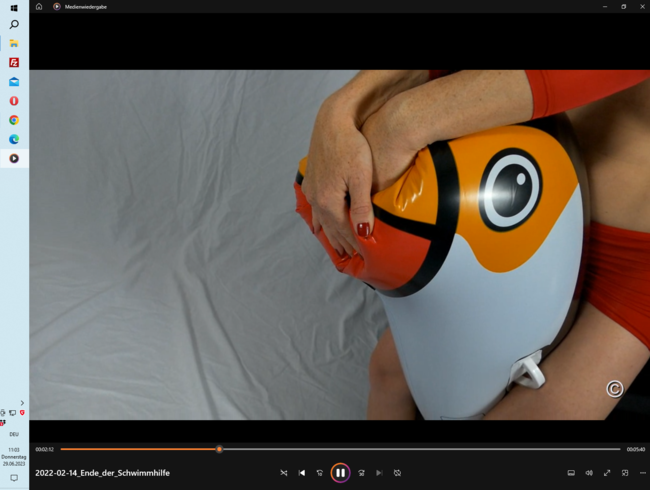
Task: Toggle repeat mode
Action: tap(397, 473)
